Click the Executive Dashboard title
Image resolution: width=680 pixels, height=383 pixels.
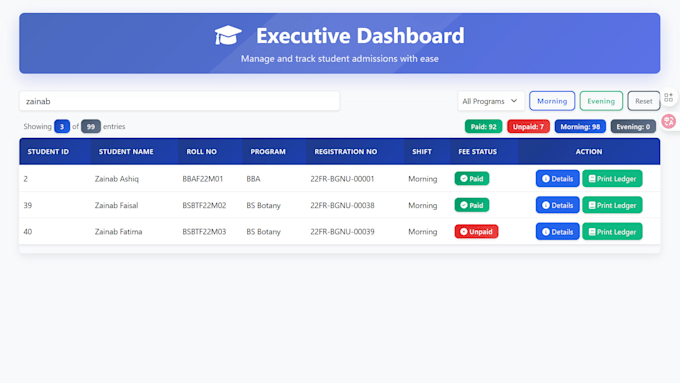360,36
